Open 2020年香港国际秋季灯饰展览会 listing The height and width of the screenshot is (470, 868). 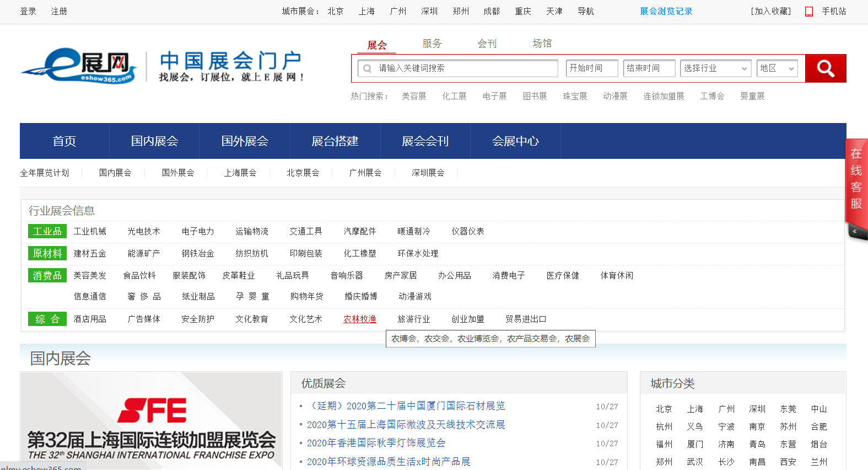tap(376, 443)
